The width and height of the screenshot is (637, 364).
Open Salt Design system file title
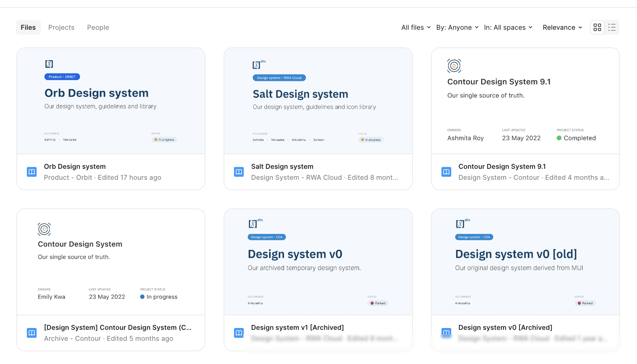coord(282,166)
